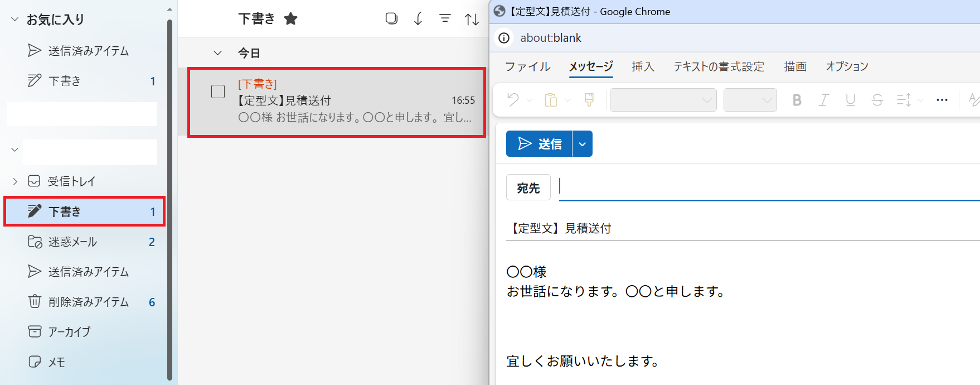Toggle italic formatting
Viewport: 980px width, 385px height.
(823, 100)
